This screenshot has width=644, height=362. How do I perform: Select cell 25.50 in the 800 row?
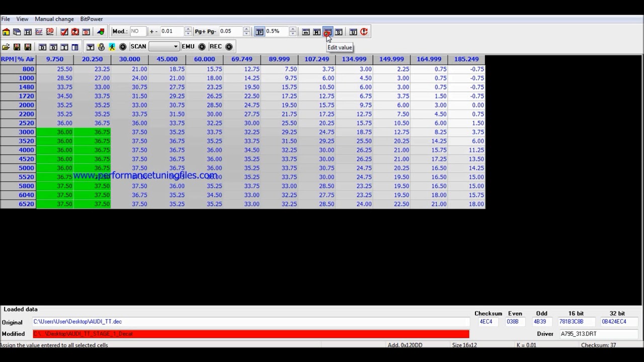pyautogui.click(x=55, y=69)
